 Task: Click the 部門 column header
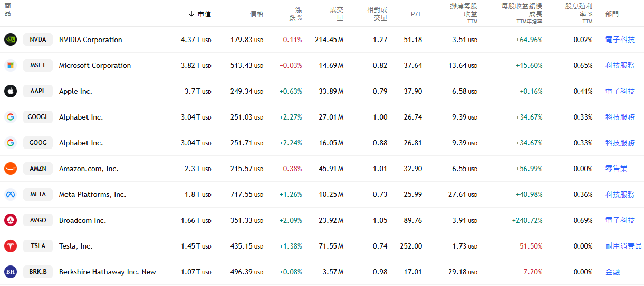(x=612, y=14)
